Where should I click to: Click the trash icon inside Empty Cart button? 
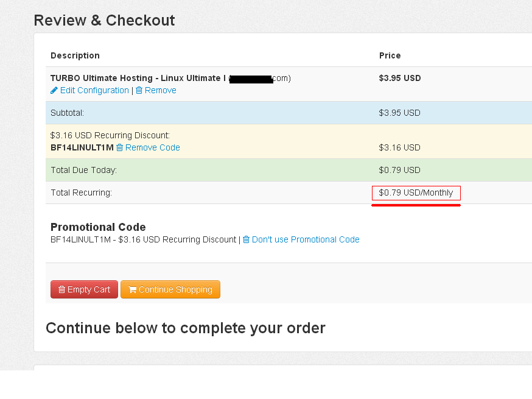[x=61, y=289]
